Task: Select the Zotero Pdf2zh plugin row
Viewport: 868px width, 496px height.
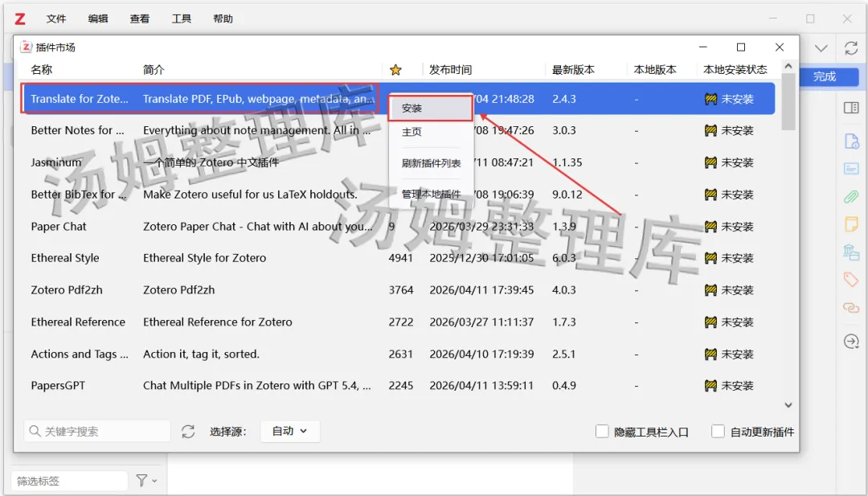Action: [397, 290]
